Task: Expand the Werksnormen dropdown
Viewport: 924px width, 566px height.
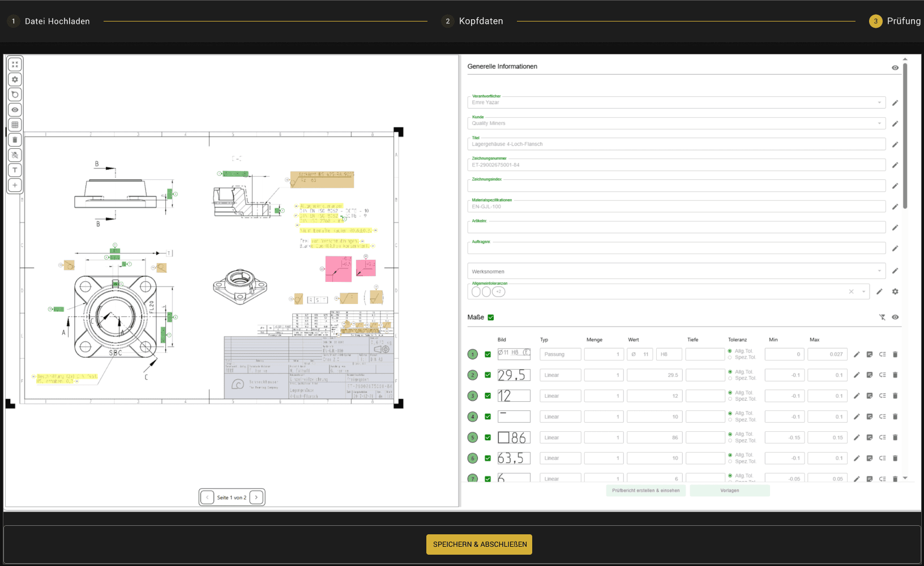Action: click(x=879, y=271)
